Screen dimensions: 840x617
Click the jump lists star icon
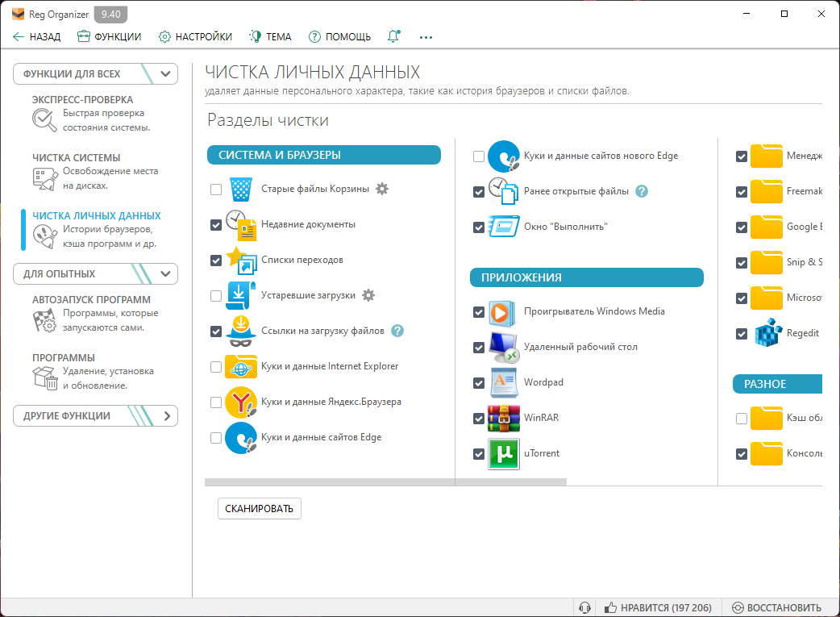tap(241, 260)
